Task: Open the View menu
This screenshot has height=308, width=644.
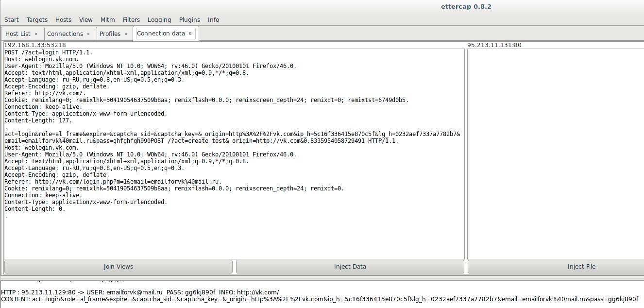Action: (85, 20)
